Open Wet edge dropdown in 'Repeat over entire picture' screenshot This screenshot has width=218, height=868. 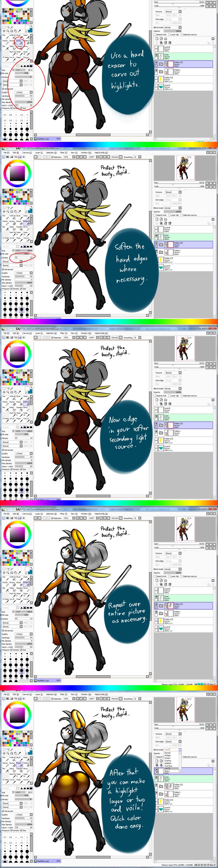click(173, 561)
